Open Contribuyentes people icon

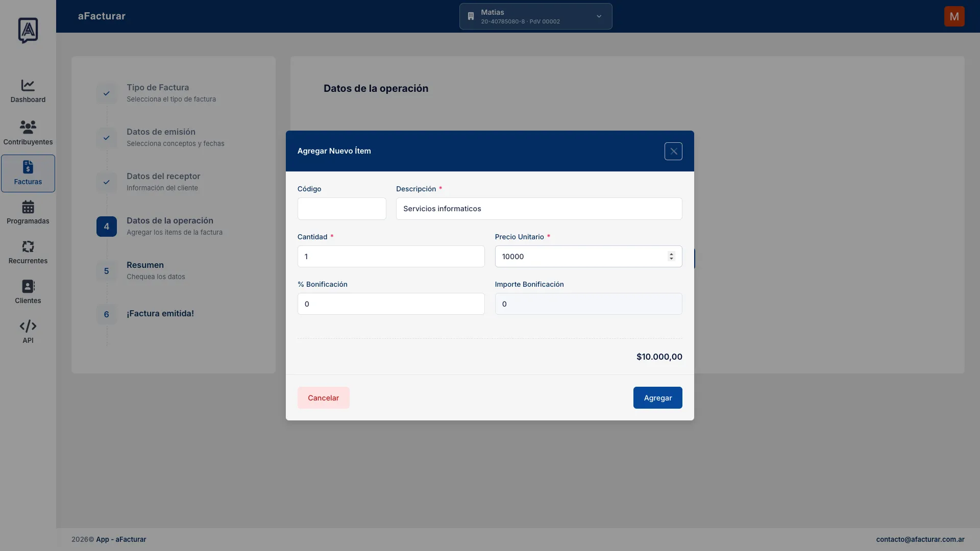(x=28, y=127)
